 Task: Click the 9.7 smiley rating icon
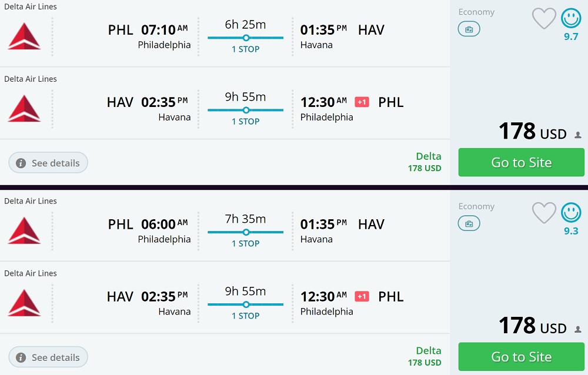coord(571,18)
